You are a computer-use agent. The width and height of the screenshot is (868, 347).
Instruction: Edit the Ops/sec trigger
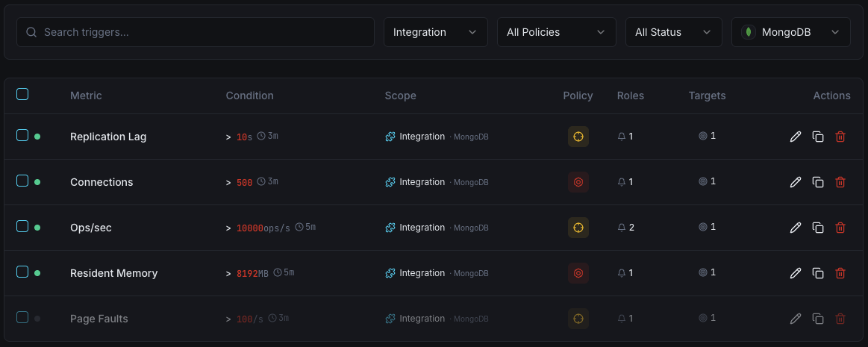click(796, 228)
